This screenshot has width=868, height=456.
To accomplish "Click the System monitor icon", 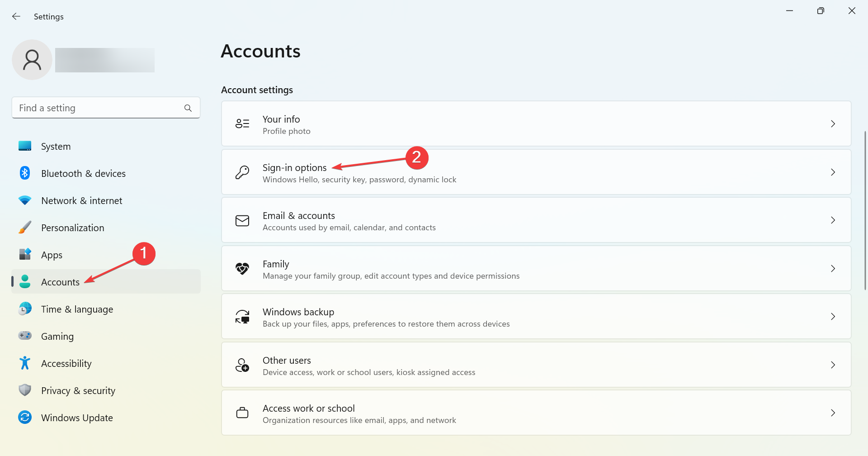I will (25, 146).
